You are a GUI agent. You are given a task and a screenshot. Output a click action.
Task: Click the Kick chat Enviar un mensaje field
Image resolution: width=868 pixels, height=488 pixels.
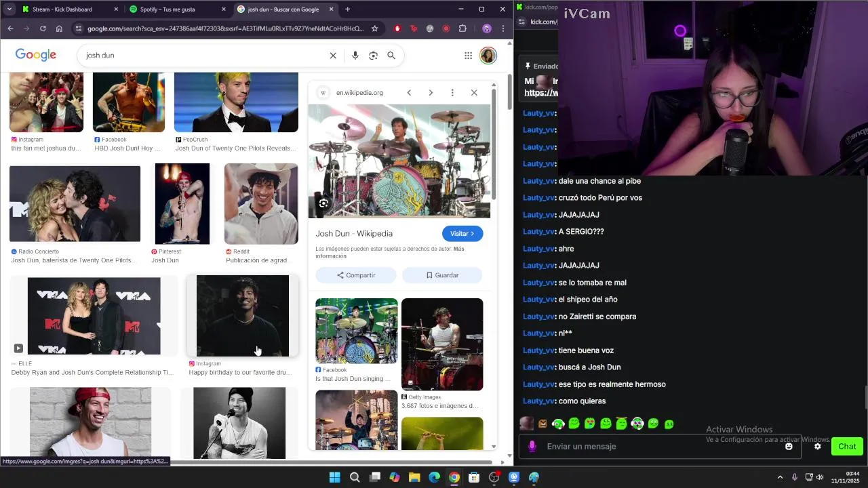point(661,447)
